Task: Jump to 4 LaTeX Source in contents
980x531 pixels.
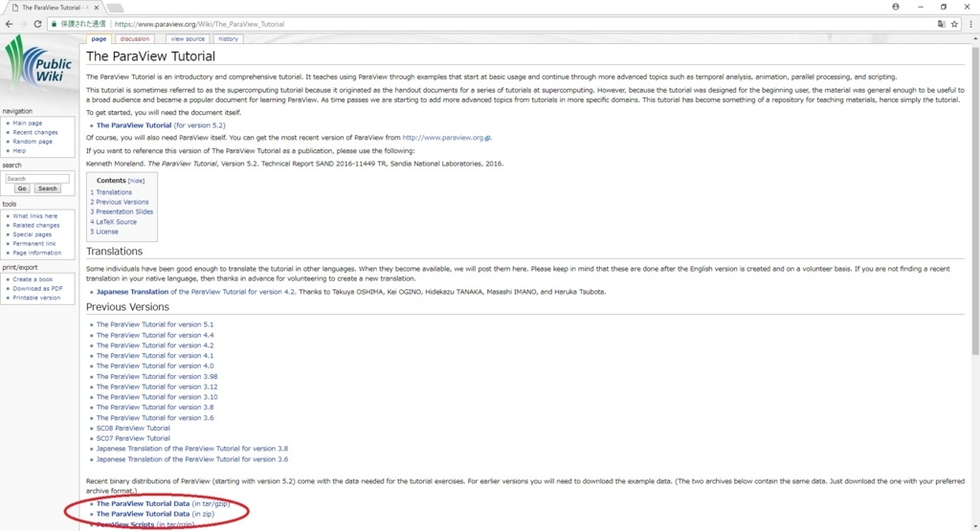Action: click(x=113, y=222)
